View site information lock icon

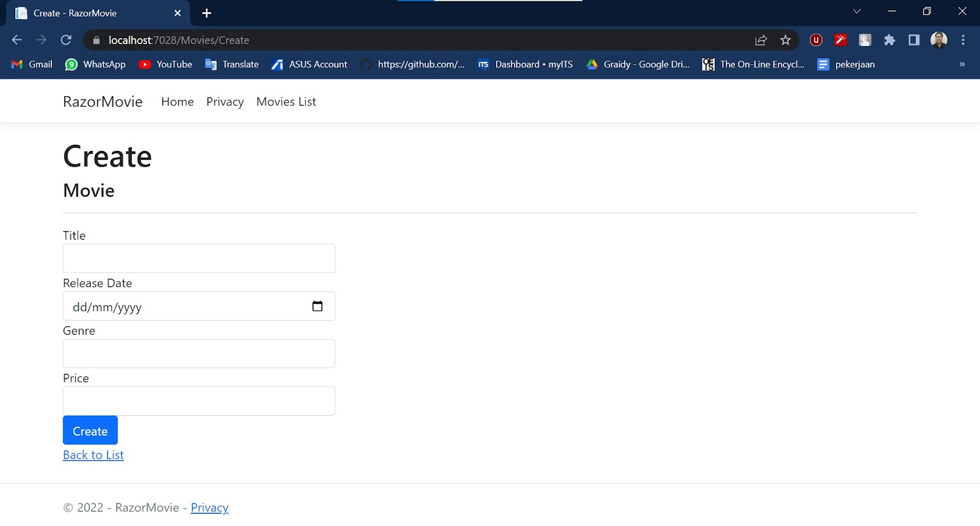[x=96, y=40]
